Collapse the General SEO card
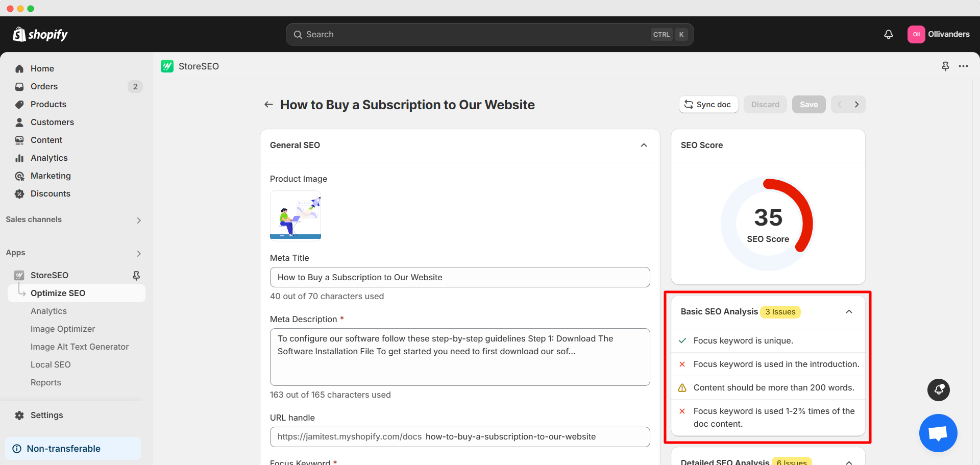Screen dimensions: 980x465 point(644,145)
